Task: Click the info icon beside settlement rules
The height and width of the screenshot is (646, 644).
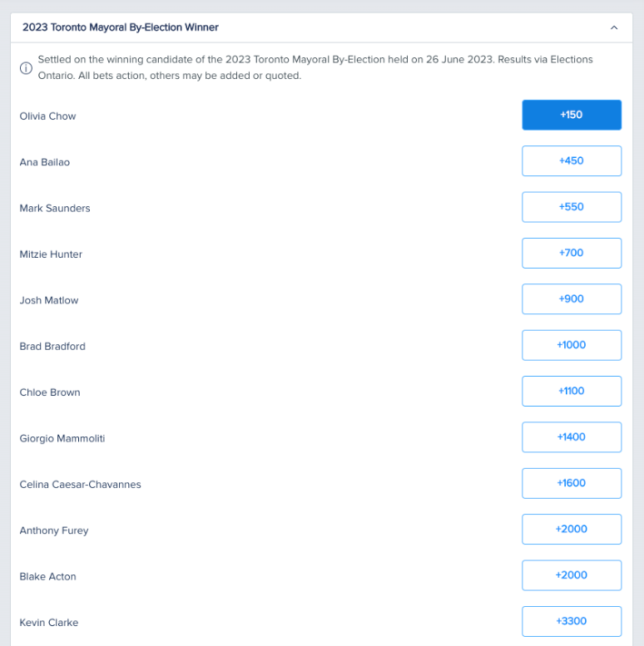Action: coord(26,68)
